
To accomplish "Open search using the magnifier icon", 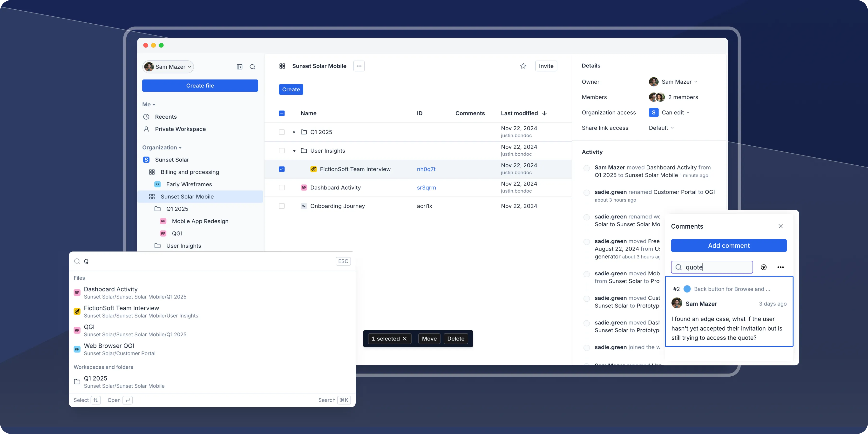I will coord(252,66).
